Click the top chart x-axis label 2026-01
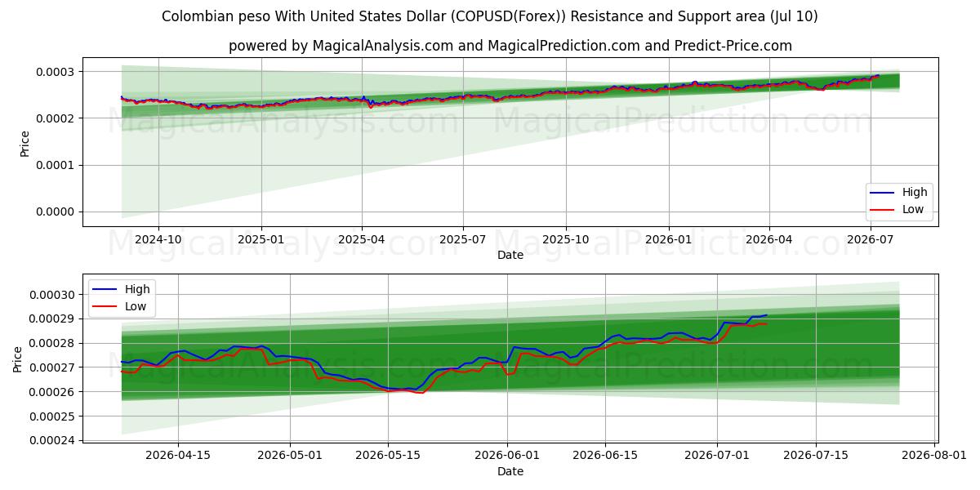Viewport: 980px width, 490px height. point(669,239)
